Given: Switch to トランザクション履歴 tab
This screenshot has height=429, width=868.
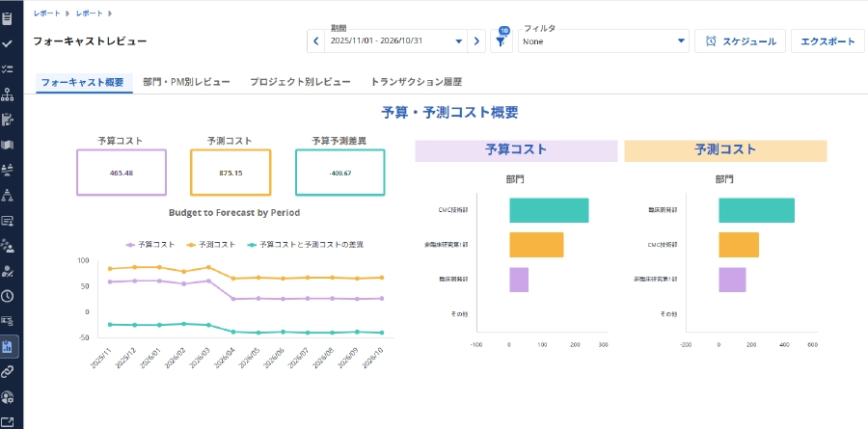Looking at the screenshot, I should [416, 83].
